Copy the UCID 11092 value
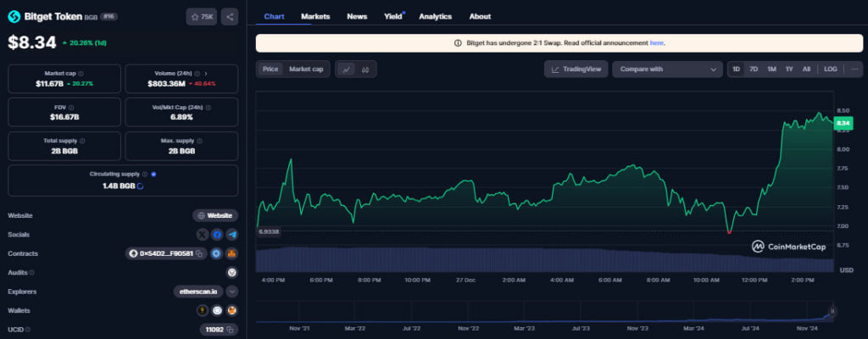 [x=230, y=330]
